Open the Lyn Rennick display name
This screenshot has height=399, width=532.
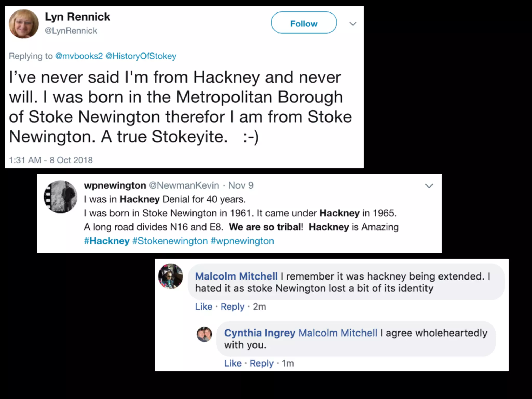pyautogui.click(x=77, y=17)
